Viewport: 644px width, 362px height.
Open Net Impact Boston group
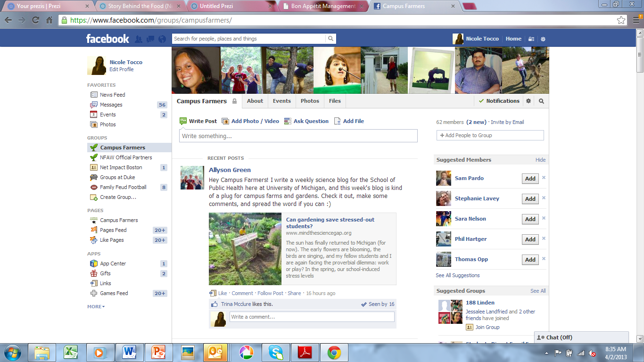pos(121,167)
